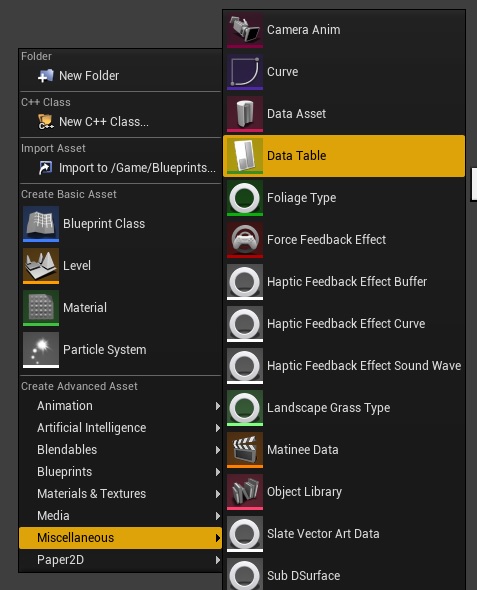Screen dimensions: 477x590
Task: Expand the Paper2D submenu arrow
Action: coord(218,560)
